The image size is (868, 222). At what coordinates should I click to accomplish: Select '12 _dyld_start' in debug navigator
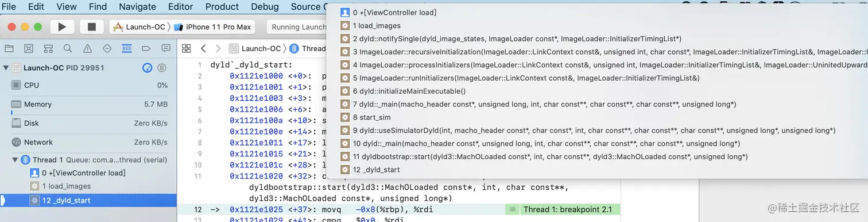pos(88,200)
